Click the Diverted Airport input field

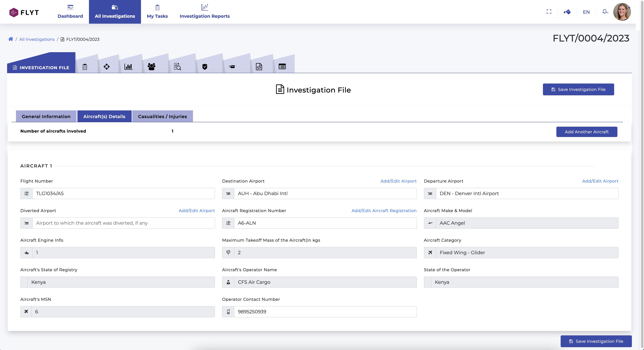point(124,223)
